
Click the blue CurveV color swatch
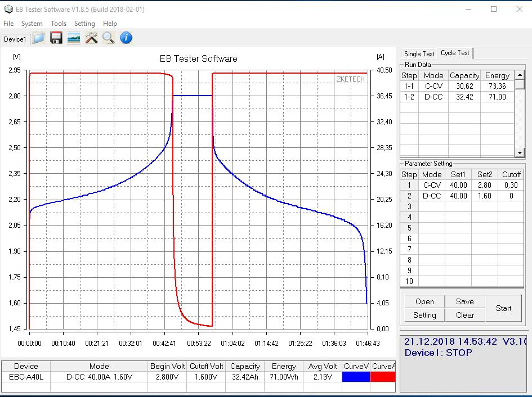[356, 377]
